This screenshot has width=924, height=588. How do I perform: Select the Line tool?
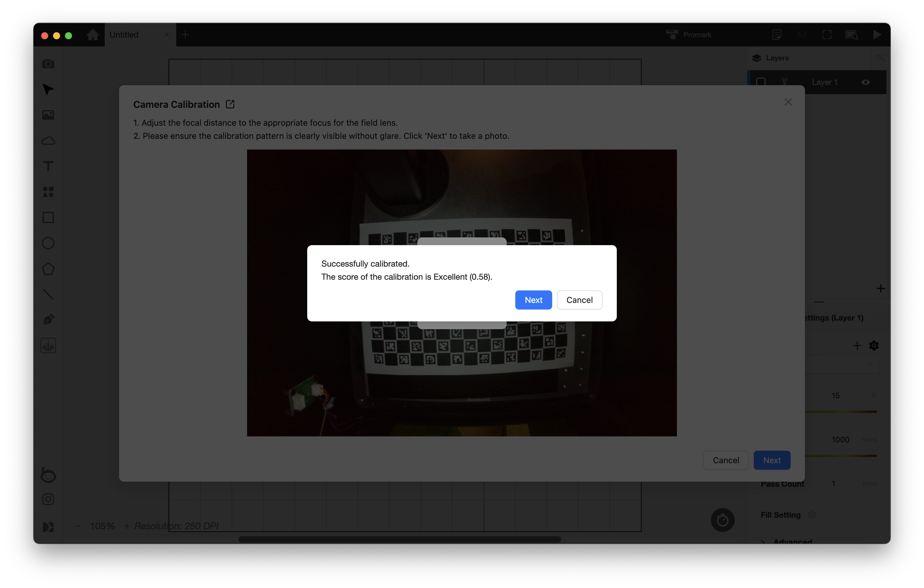(48, 295)
